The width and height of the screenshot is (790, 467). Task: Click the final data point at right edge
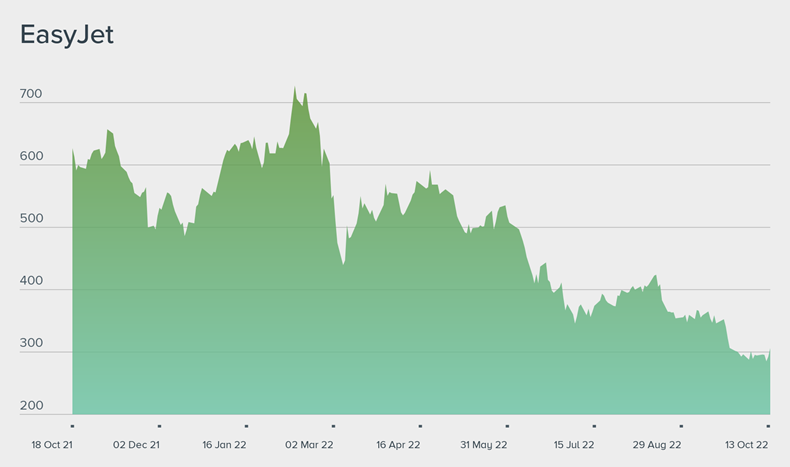pos(769,351)
